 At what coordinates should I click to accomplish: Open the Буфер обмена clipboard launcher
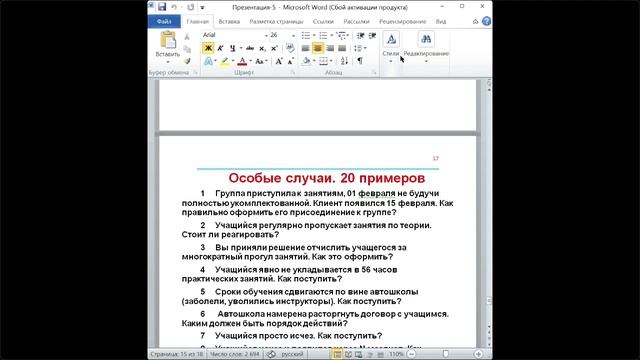(x=195, y=73)
